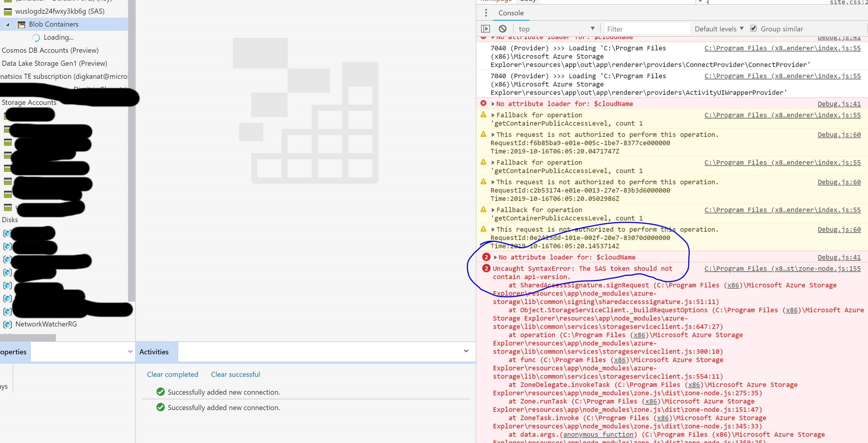
Task: Collapse the Blob Containers tree node
Action: [7, 24]
